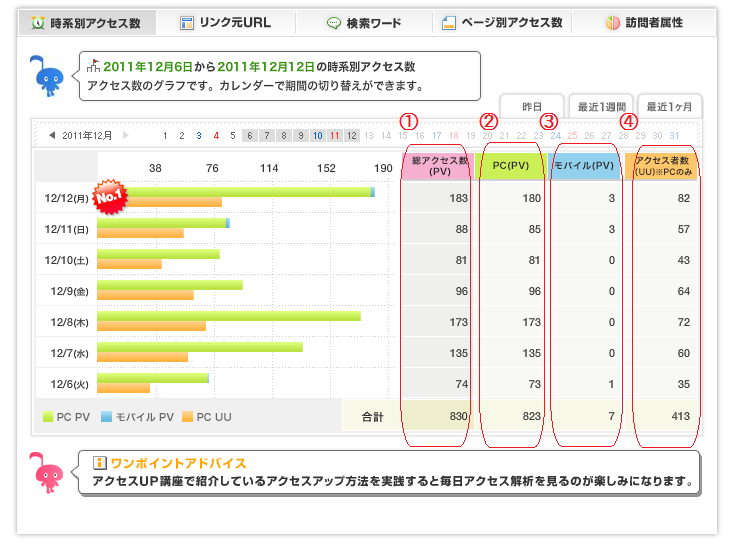Click the PC PV sum 823
732x548 pixels.
click(531, 416)
